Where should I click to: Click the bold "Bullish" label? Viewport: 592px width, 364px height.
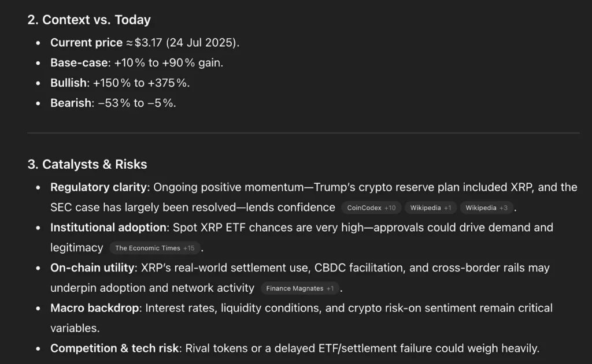coord(68,83)
